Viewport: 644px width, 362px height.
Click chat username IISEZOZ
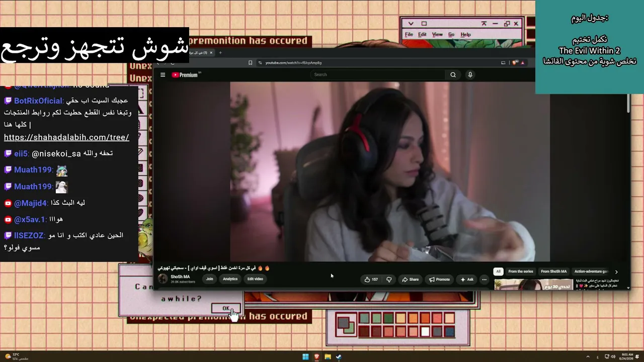tap(29, 235)
